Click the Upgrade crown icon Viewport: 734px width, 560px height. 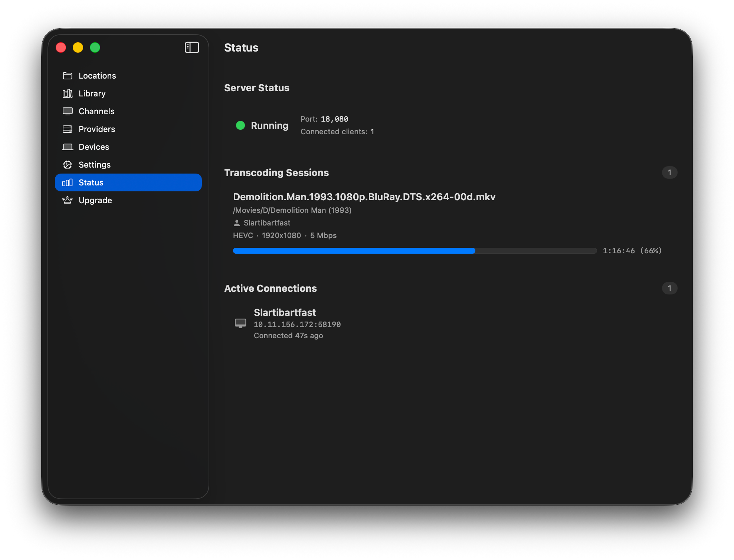[68, 200]
